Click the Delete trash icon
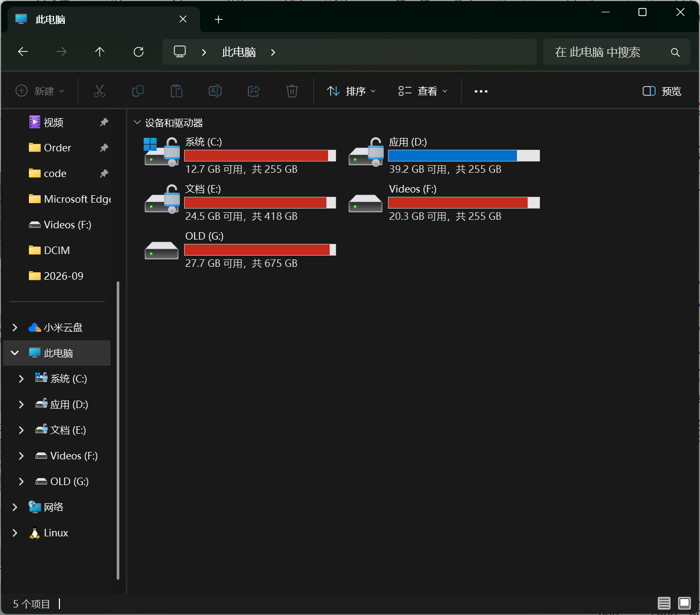This screenshot has height=615, width=700. click(292, 91)
